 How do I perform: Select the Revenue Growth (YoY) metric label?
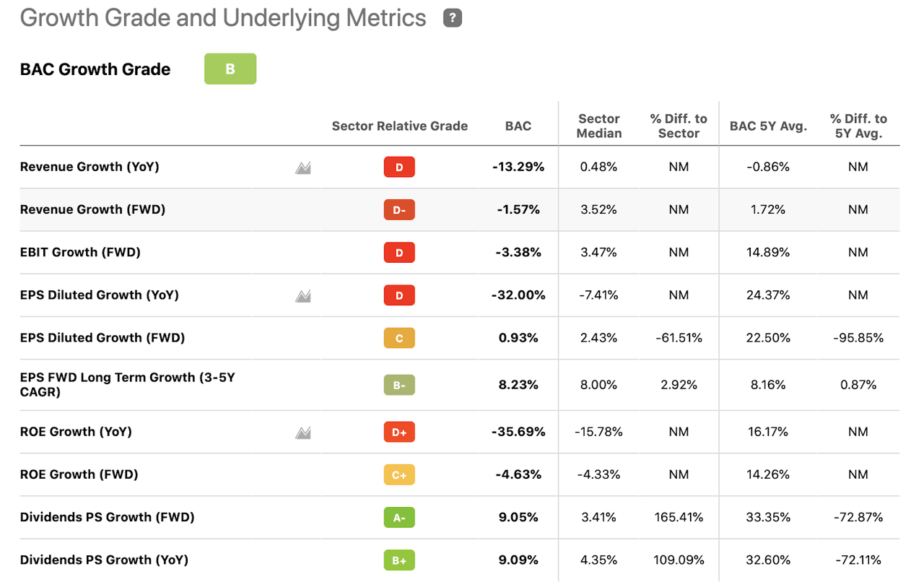90,167
